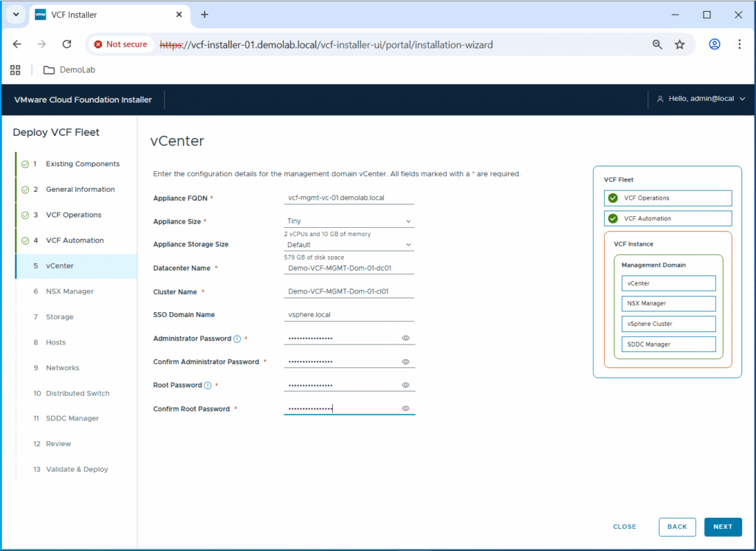Reveal the Confirm Administrator Password text
Image resolution: width=756 pixels, height=551 pixels.
point(405,361)
